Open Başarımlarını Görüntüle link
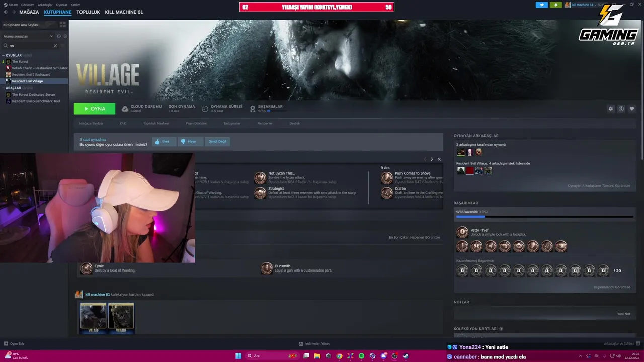The image size is (644, 362). pyautogui.click(x=612, y=287)
